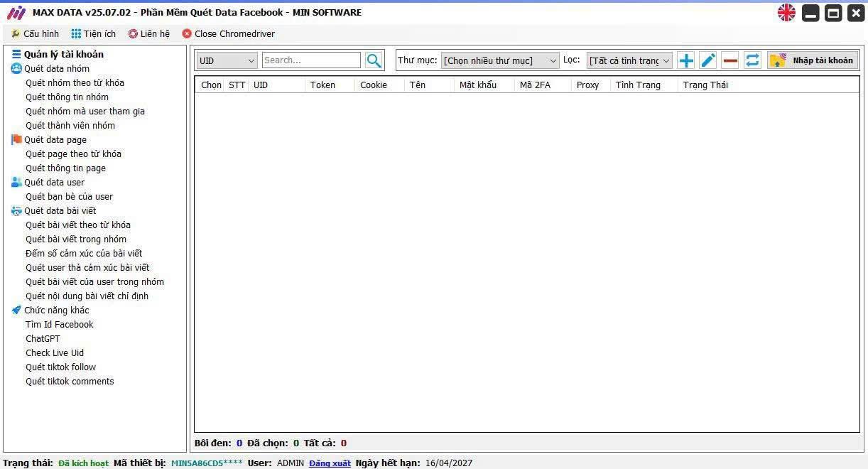Open the Tiện ích menu
The image size is (868, 469).
tap(93, 33)
